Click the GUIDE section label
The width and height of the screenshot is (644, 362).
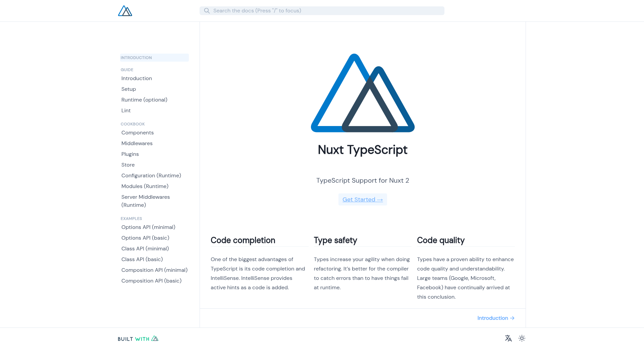click(127, 70)
